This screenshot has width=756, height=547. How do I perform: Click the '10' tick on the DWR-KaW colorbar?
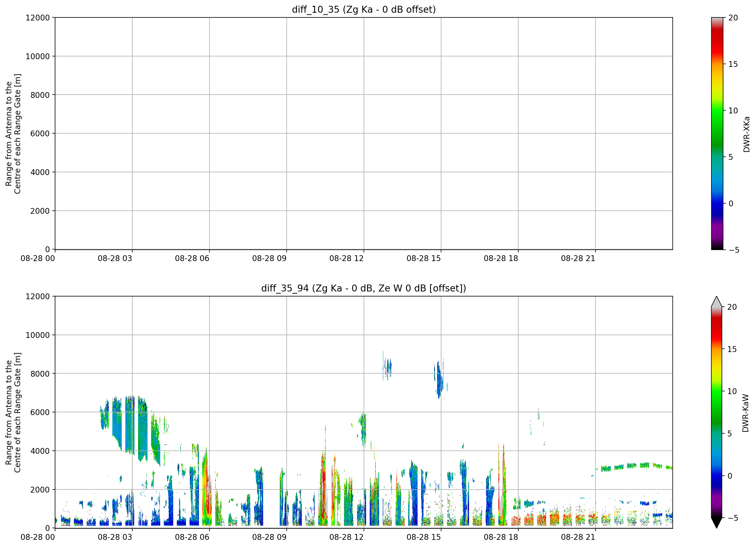tap(732, 391)
